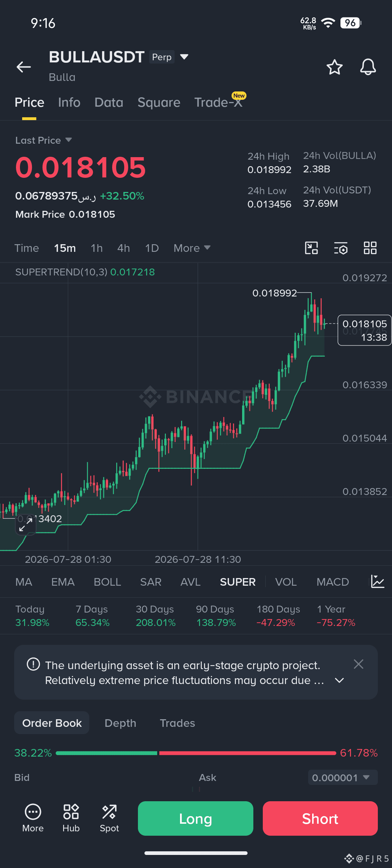The width and height of the screenshot is (392, 868).
Task: Tap the Mark Price 0.018105 text
Action: click(x=65, y=214)
